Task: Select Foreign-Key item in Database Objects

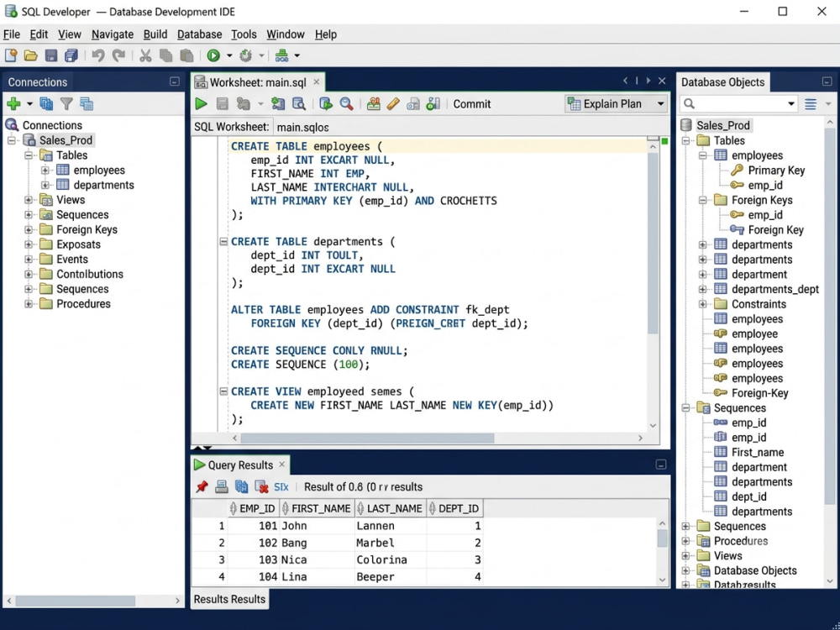Action: (x=759, y=393)
